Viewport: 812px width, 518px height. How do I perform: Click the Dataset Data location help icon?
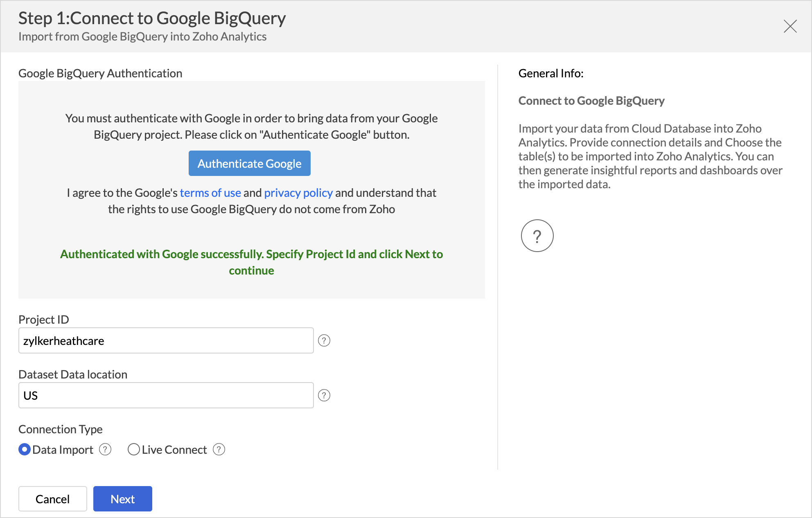(324, 395)
